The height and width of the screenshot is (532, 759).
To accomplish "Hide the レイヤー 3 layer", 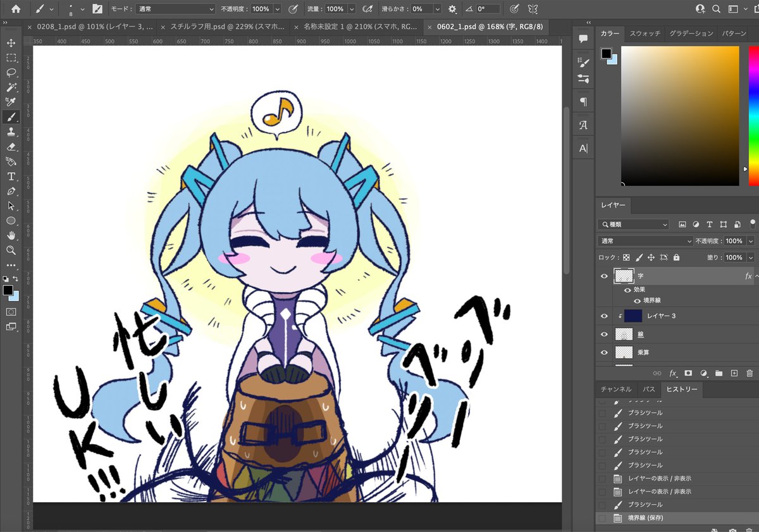I will [604, 316].
